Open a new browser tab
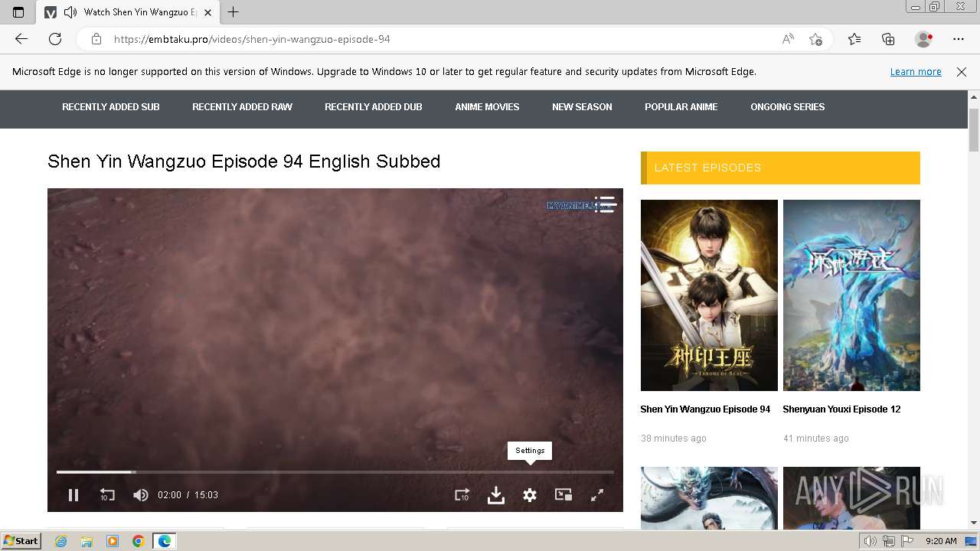Image resolution: width=980 pixels, height=551 pixels. (234, 12)
